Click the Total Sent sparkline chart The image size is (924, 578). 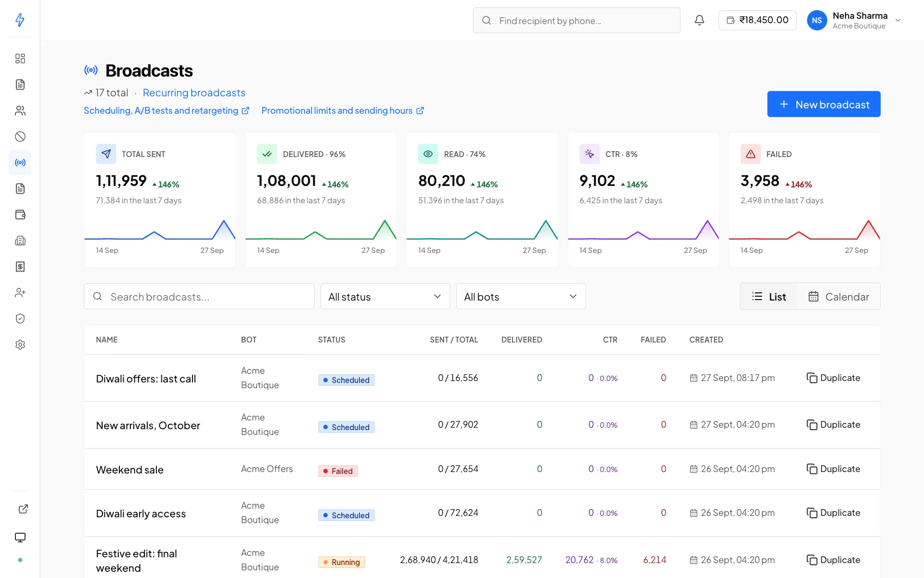(x=160, y=230)
